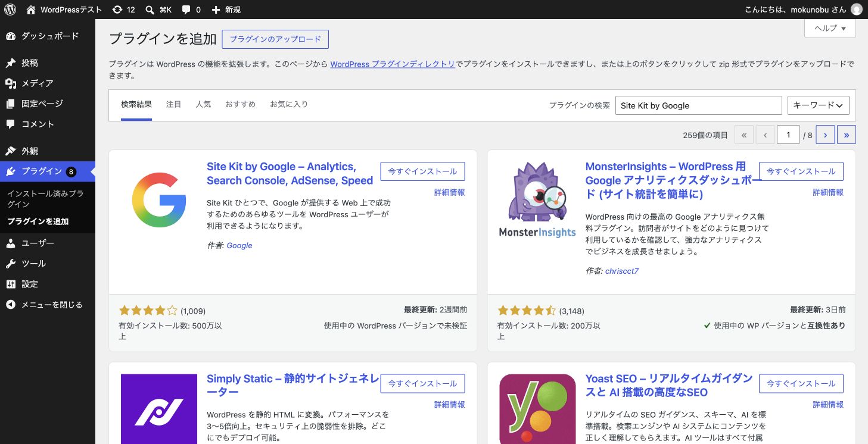868x444 pixels.
Task: Click こんにちは、mokunobu さん account greeting
Action: (795, 10)
